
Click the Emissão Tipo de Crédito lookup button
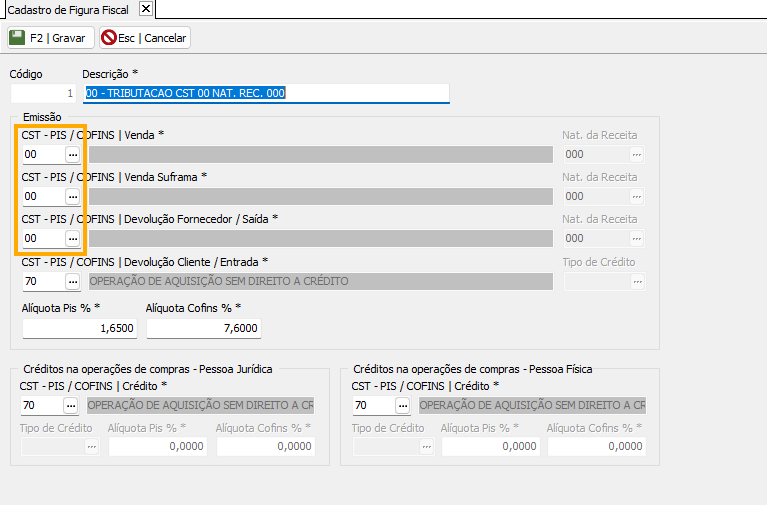(x=637, y=281)
